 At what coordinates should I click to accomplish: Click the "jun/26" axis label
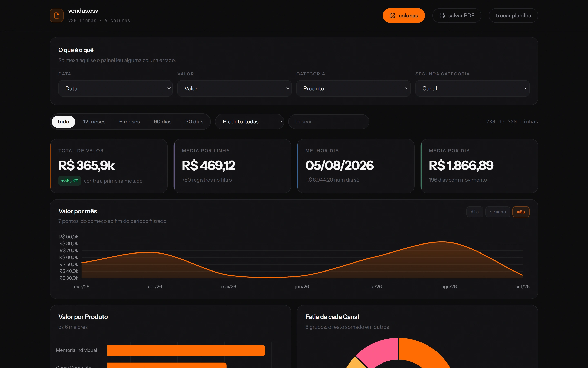[x=302, y=287]
